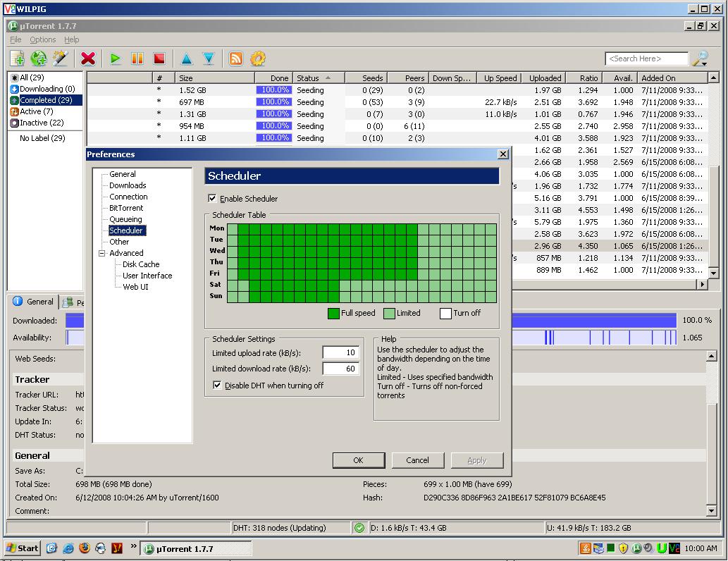Select BitTorrent in Preferences tree
This screenshot has width=728, height=561.
pyautogui.click(x=126, y=208)
